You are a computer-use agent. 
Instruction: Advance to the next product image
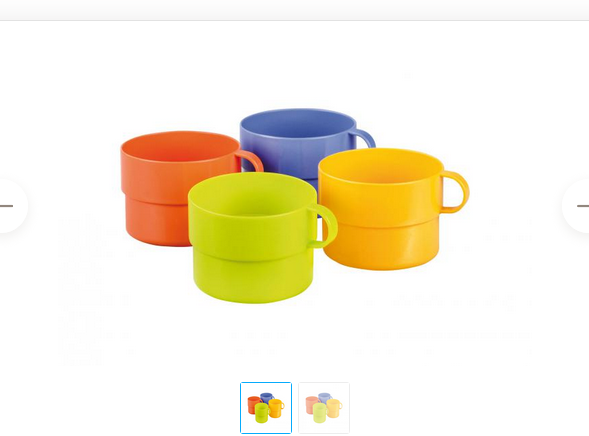click(x=577, y=205)
